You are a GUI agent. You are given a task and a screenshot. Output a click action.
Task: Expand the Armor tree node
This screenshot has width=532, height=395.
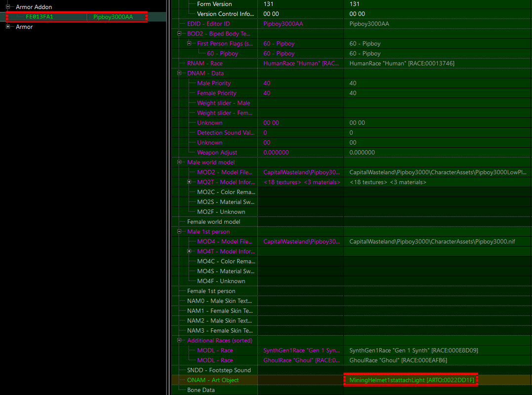tap(8, 27)
